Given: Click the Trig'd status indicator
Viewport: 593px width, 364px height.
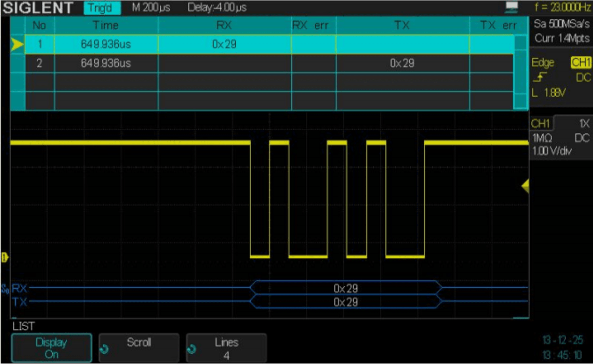Looking at the screenshot, I should (102, 7).
